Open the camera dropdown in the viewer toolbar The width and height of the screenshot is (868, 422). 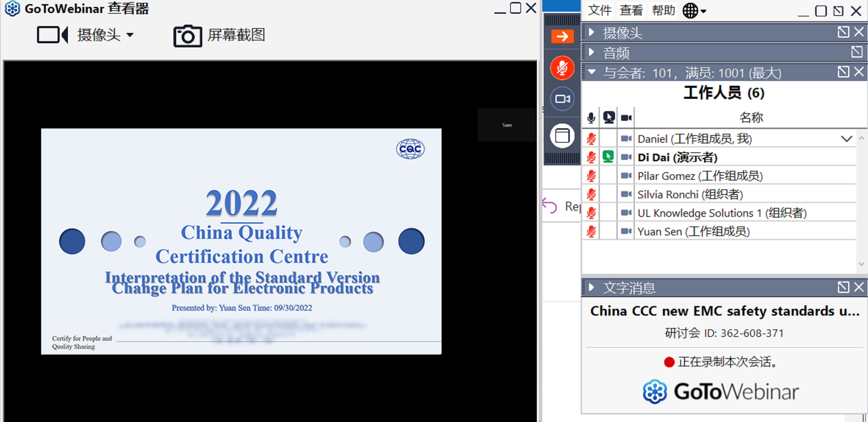(130, 35)
